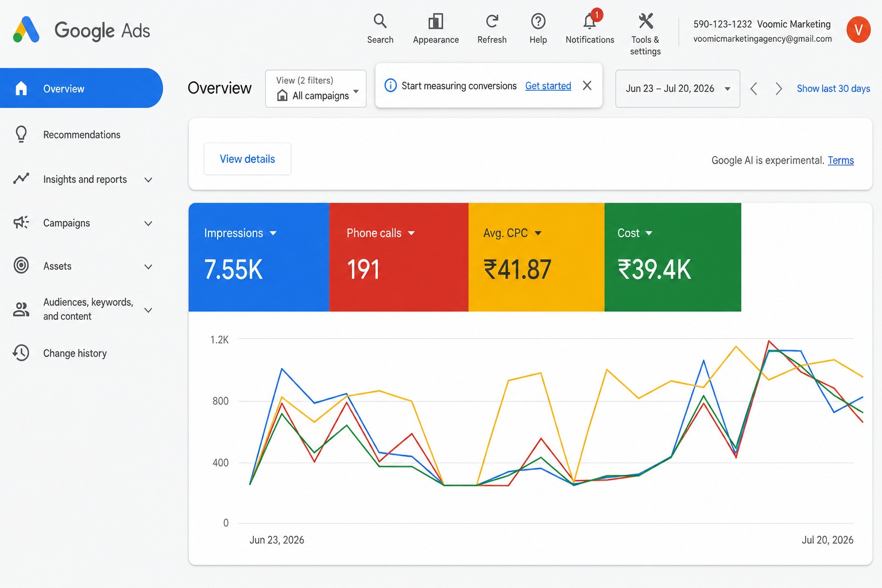Expand the Assets section chevron
The height and width of the screenshot is (588, 882).
pyautogui.click(x=148, y=266)
